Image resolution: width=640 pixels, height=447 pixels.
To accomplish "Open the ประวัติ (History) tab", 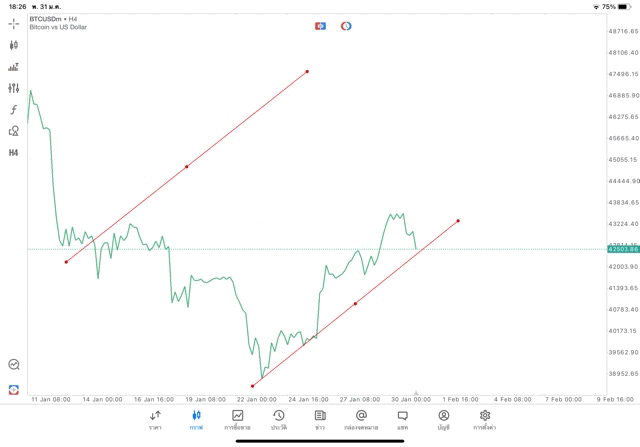I will coord(278,419).
